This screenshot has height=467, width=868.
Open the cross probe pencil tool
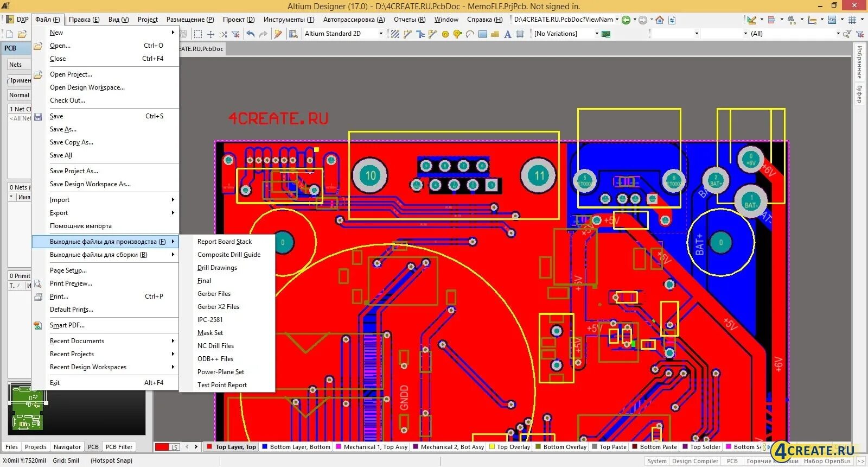coord(278,34)
